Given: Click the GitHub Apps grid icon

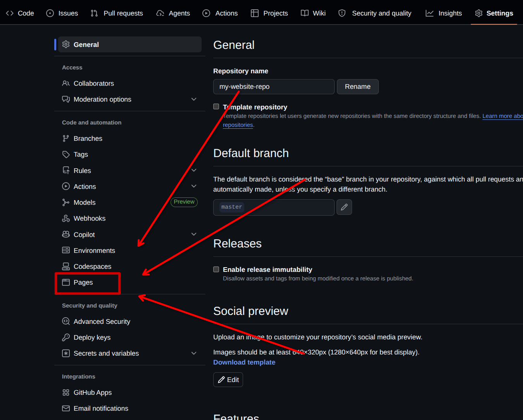Looking at the screenshot, I should 66,392.
